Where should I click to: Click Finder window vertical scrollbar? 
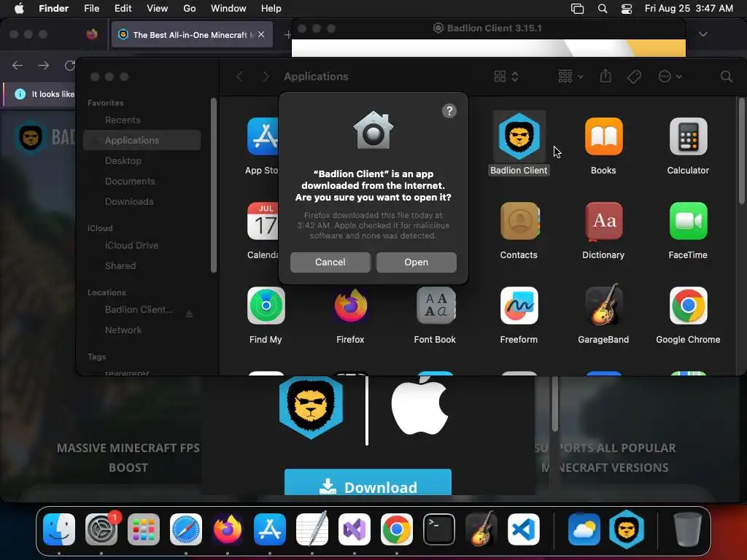[741, 152]
